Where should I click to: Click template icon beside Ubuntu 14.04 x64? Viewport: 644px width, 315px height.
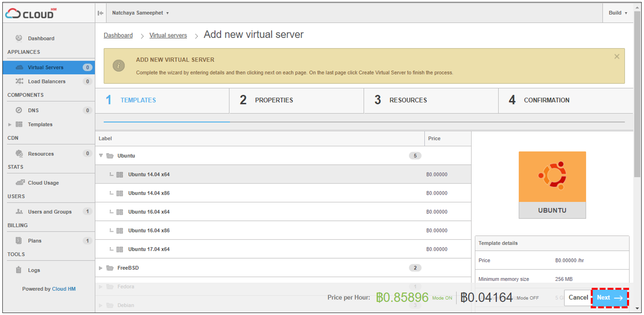120,175
